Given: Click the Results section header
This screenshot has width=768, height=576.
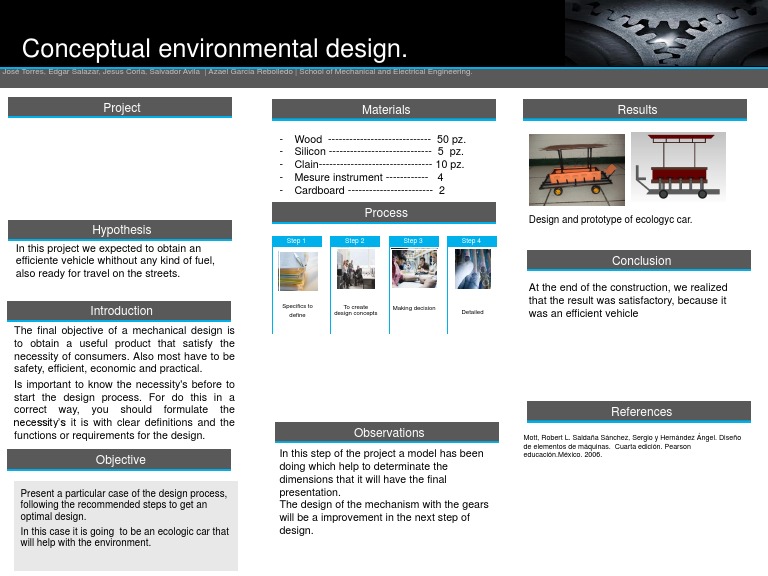Looking at the screenshot, I should (x=635, y=110).
